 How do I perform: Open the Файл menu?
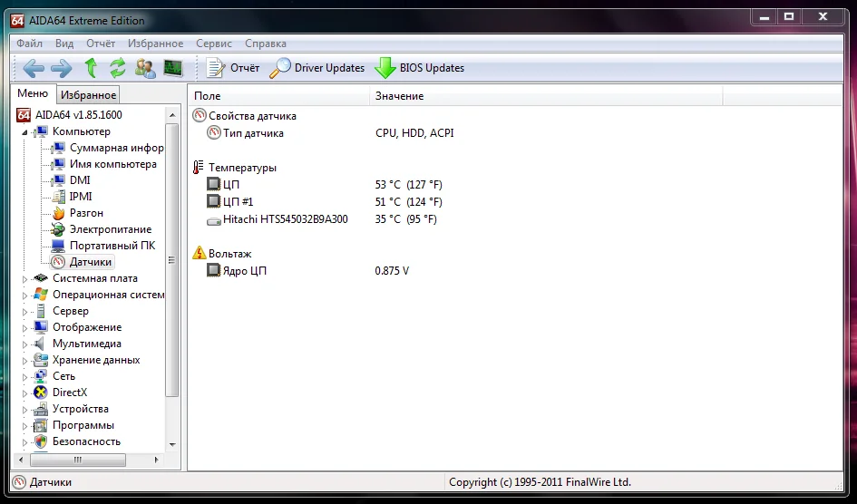click(x=30, y=44)
